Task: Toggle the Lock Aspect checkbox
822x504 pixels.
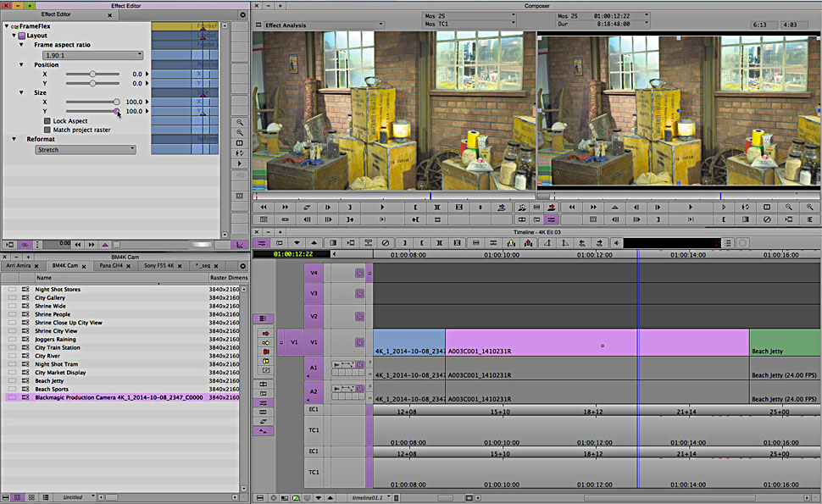Action: coord(47,121)
